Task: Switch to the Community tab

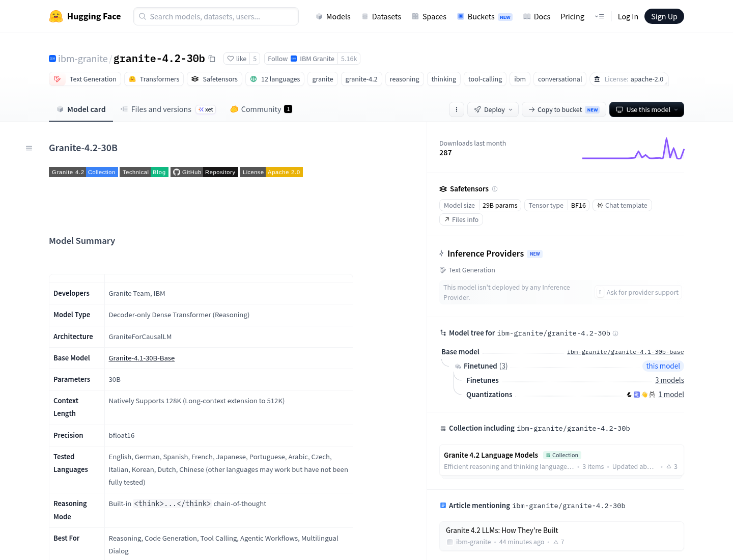Action: pyautogui.click(x=261, y=109)
